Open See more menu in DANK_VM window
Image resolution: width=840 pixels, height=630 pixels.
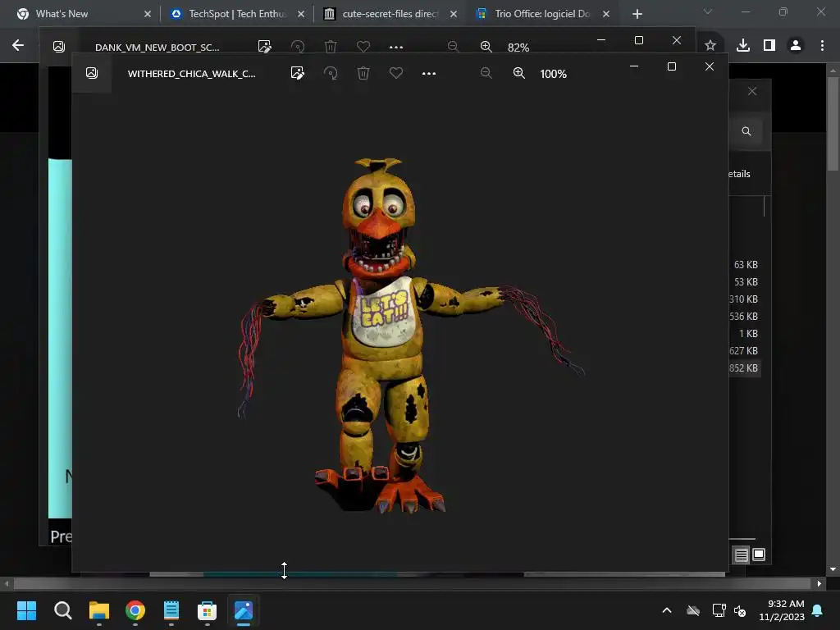pyautogui.click(x=396, y=47)
